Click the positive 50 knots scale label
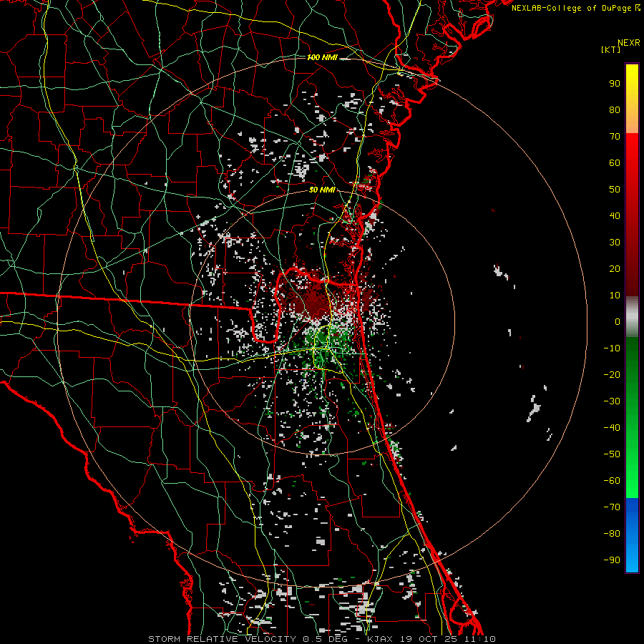The height and width of the screenshot is (644, 644). 615,190
